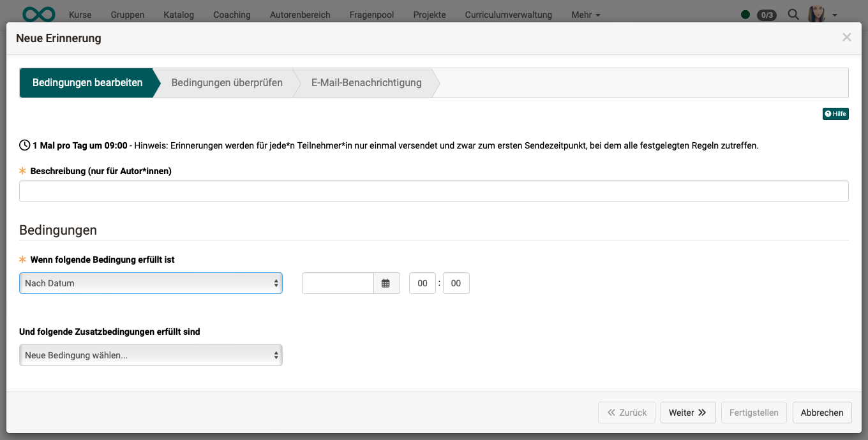Click the search magnifier icon
Screen dimensions: 868x440
[x=793, y=14]
